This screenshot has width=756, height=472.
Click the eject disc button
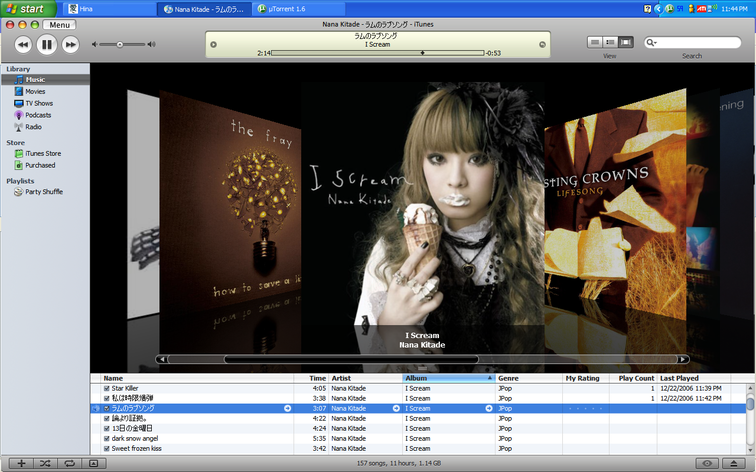[734, 463]
